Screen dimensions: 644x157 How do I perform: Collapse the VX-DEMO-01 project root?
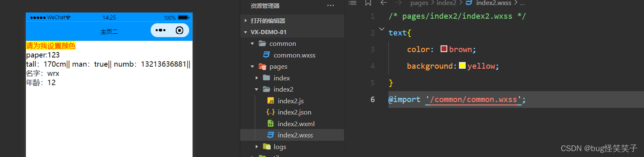click(246, 32)
